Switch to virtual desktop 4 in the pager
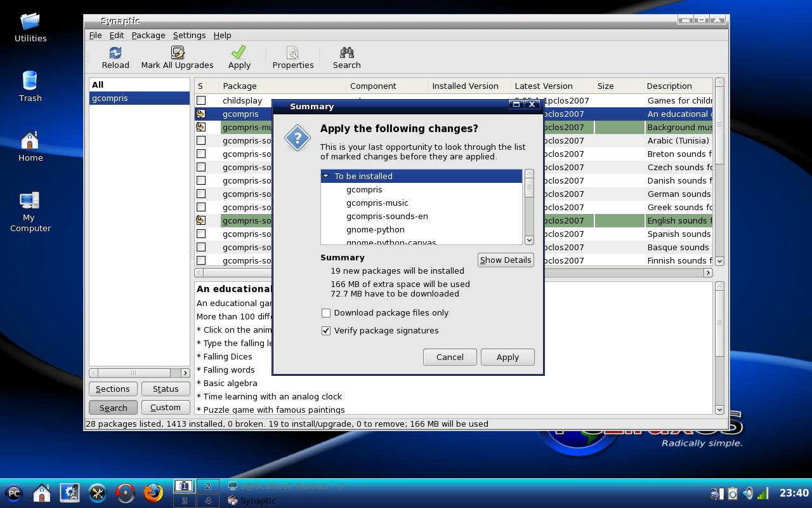Image resolution: width=812 pixels, height=508 pixels. (x=207, y=500)
